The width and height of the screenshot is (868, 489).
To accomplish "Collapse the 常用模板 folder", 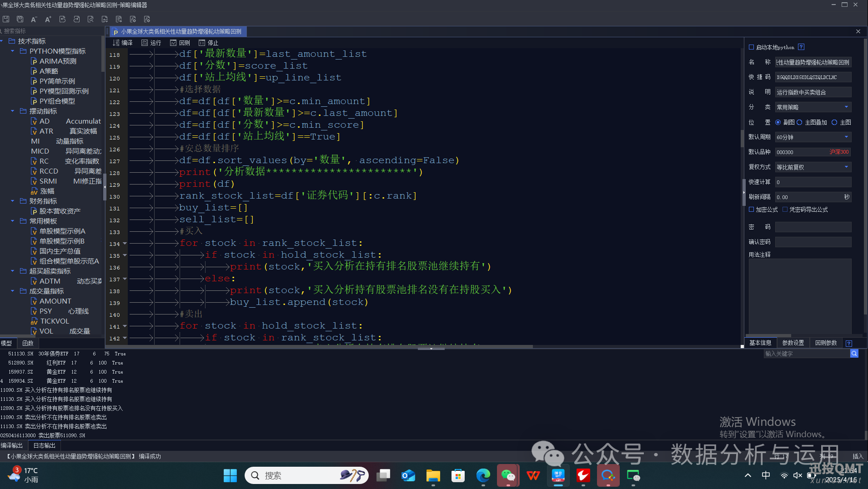I will pyautogui.click(x=12, y=221).
